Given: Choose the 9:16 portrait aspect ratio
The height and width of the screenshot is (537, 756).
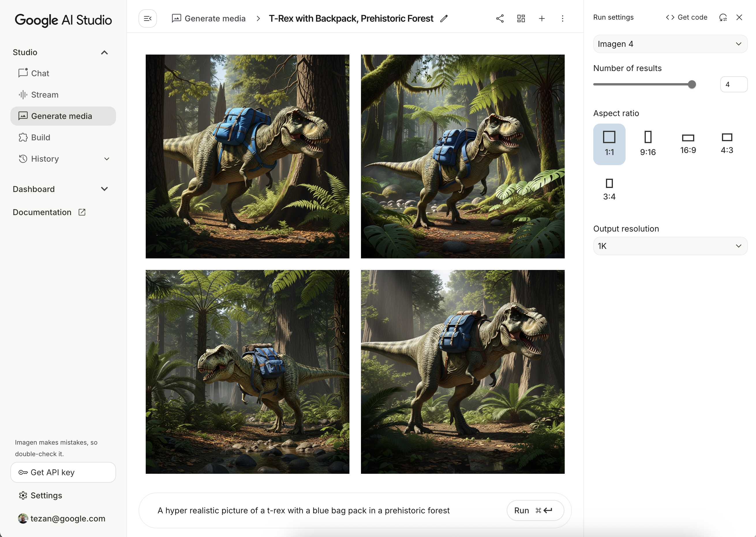Looking at the screenshot, I should coord(648,143).
